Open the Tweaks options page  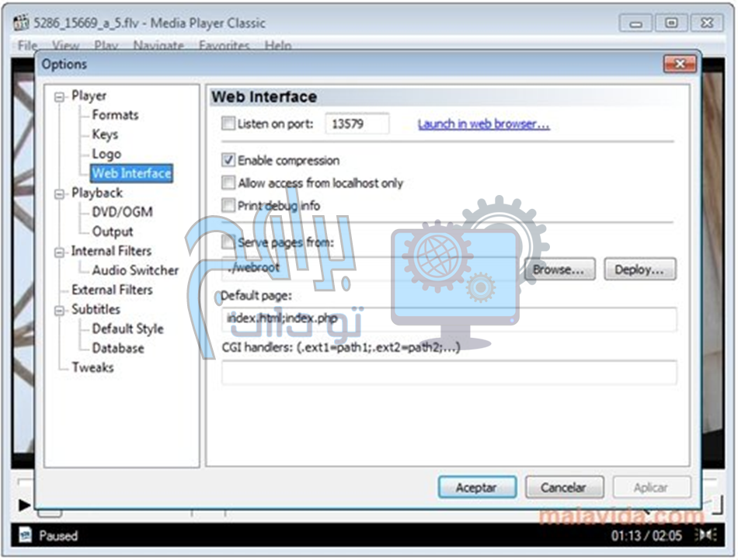(92, 367)
